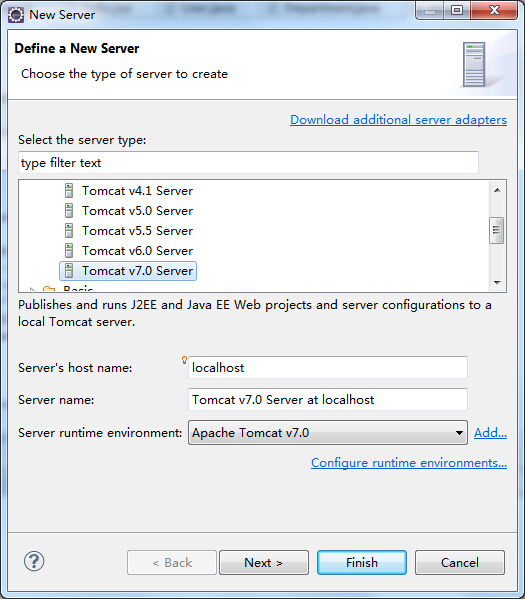Click the Tomcat v5.0 Server icon
Viewport: 525px width, 599px height.
[69, 210]
